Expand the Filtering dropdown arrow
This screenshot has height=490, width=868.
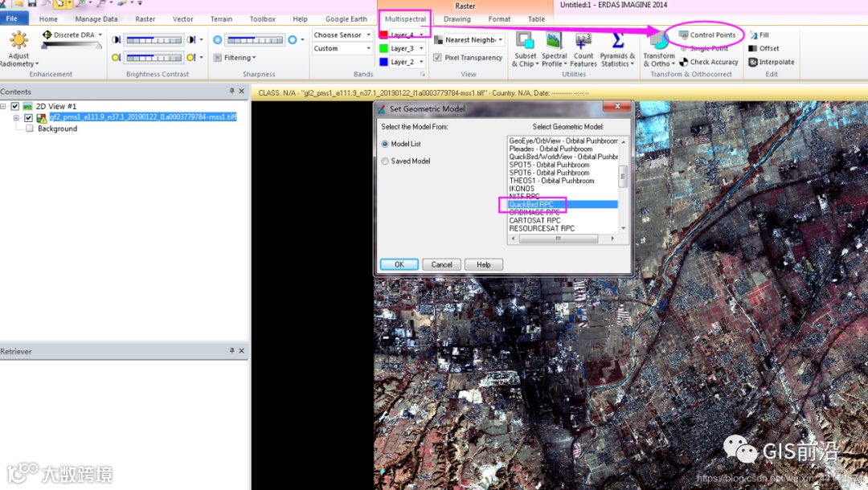click(254, 58)
